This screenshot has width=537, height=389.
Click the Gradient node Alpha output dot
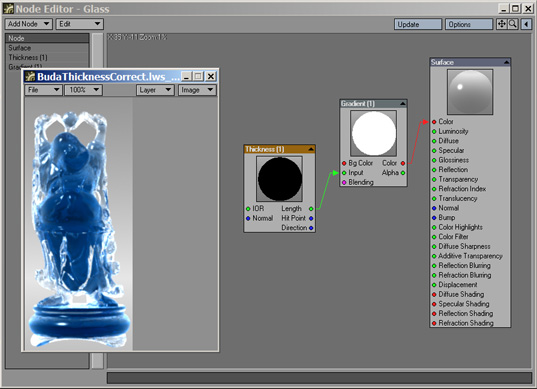point(403,173)
